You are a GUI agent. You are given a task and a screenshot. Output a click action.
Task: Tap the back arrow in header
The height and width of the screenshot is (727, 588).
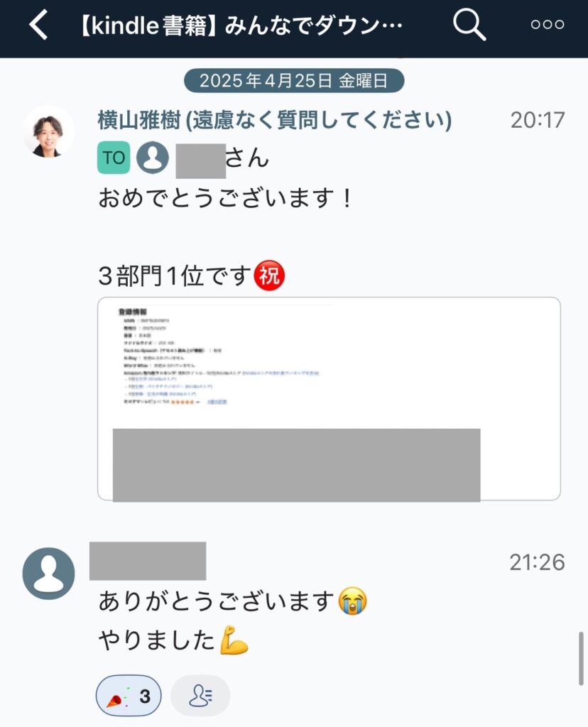(38, 25)
